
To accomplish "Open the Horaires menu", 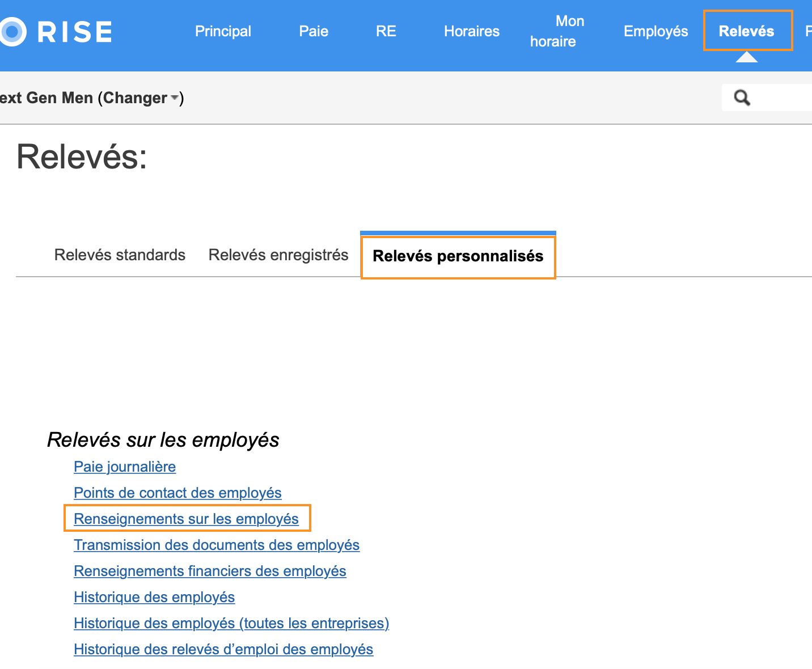I will [x=471, y=31].
